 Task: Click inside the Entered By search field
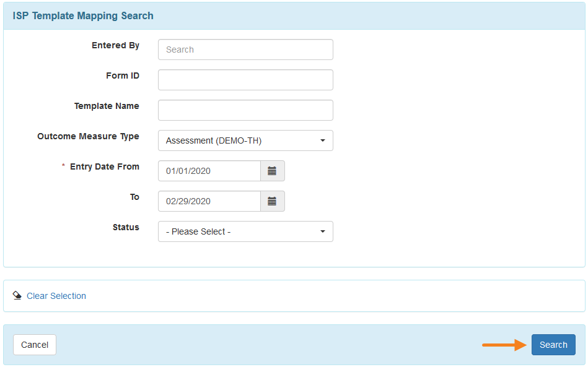[245, 50]
